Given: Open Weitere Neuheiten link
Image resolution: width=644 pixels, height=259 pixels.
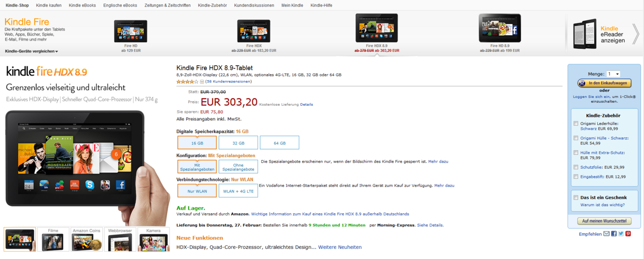Looking at the screenshot, I should click(340, 247).
